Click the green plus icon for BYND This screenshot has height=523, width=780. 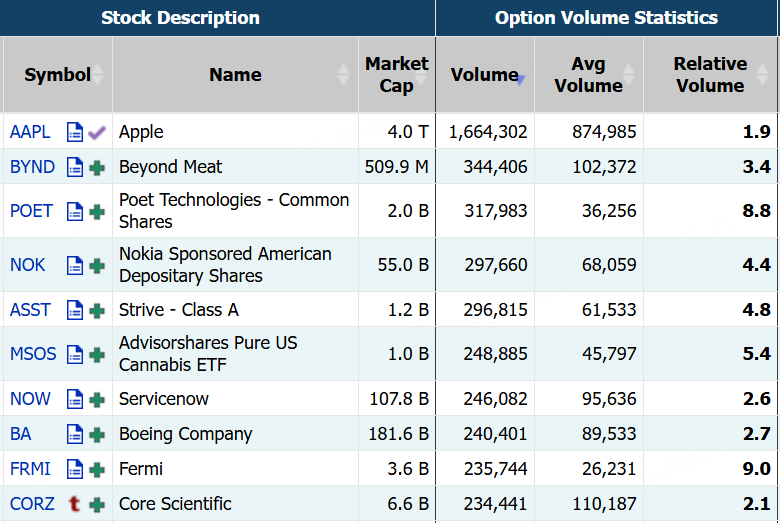[97, 167]
